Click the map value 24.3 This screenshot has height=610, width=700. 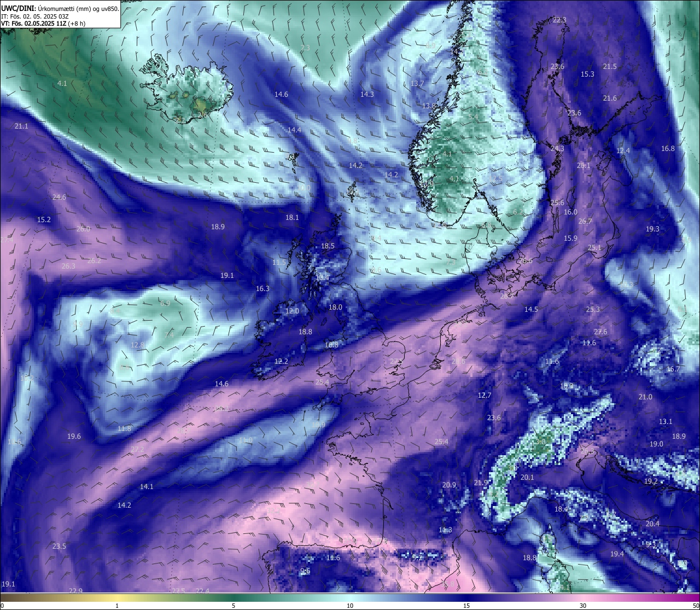point(557,149)
